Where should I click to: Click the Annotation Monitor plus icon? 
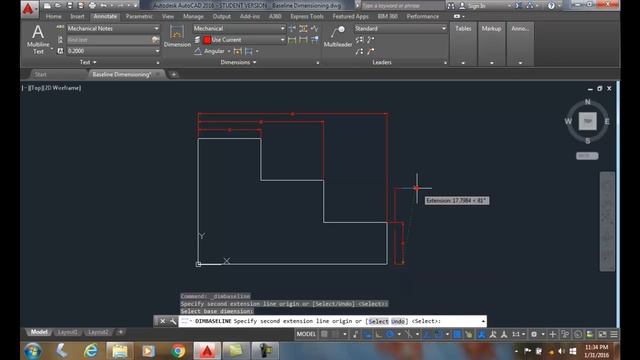553,334
